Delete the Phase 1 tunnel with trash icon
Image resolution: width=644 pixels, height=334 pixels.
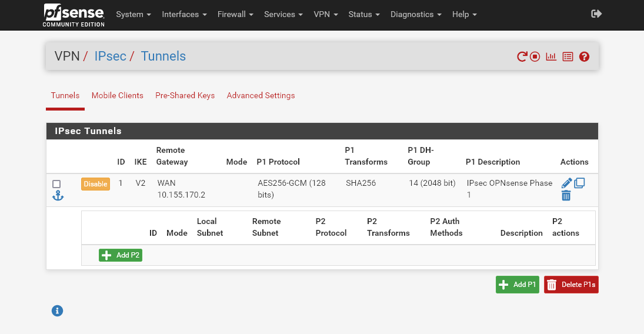coord(566,196)
